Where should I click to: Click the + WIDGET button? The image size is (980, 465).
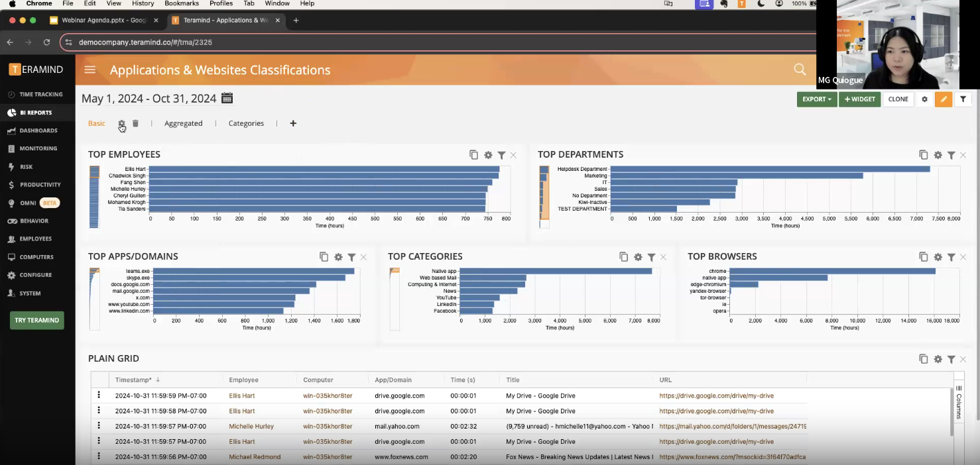860,99
